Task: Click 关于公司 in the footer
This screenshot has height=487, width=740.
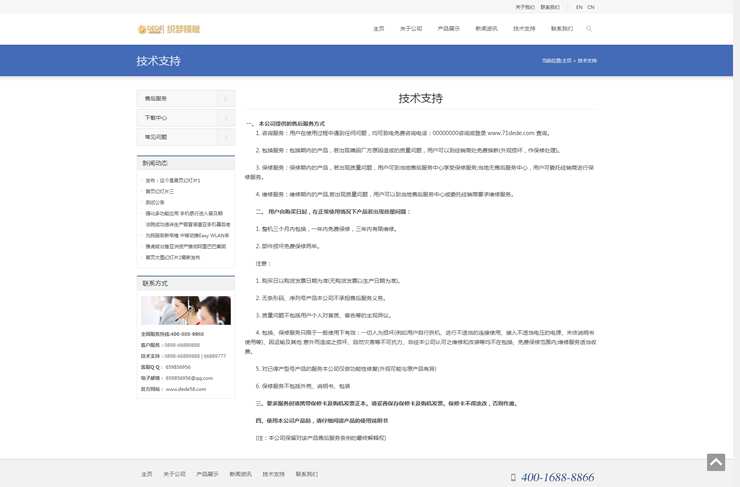Action: [x=174, y=474]
